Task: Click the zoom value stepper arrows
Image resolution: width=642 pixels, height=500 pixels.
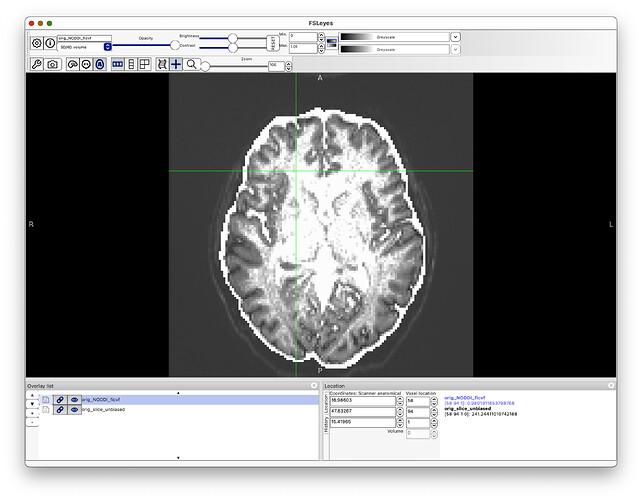Action: tap(289, 66)
